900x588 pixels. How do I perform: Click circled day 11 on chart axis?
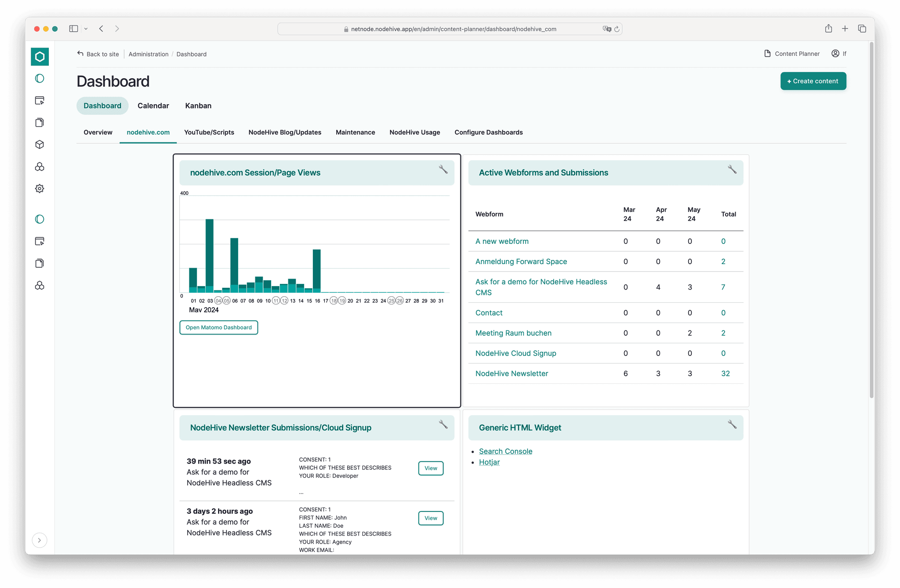tap(276, 301)
